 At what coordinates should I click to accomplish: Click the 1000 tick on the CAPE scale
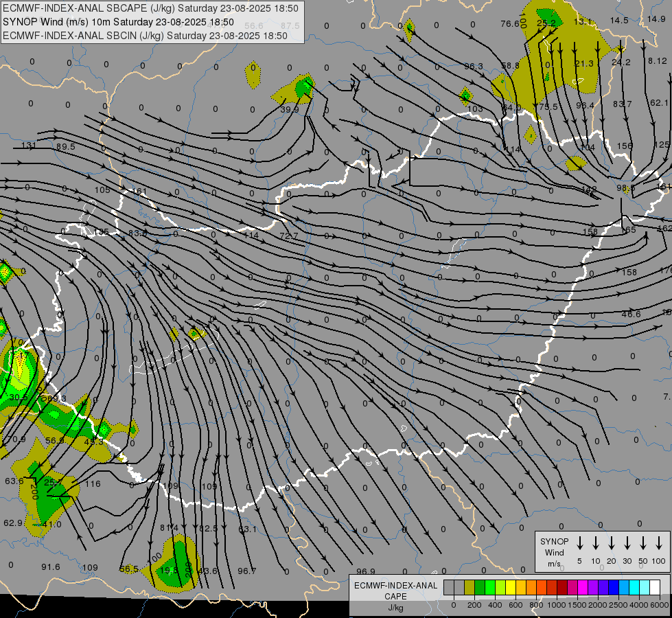556,605
